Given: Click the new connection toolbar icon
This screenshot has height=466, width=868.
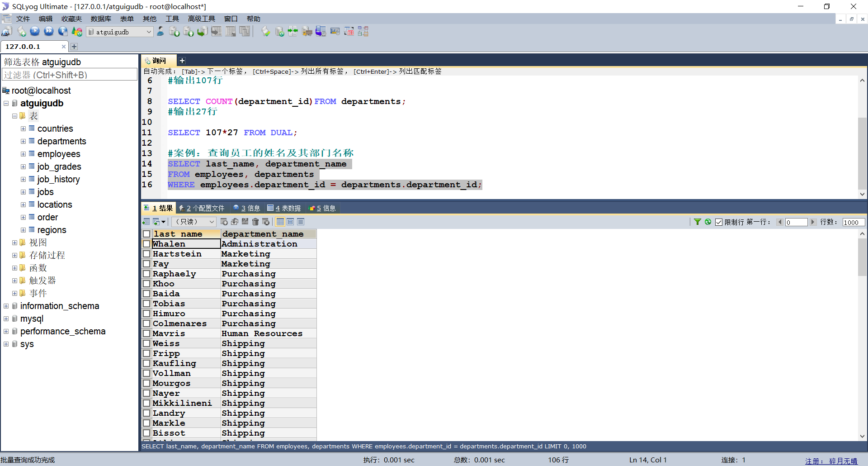Looking at the screenshot, I should pyautogui.click(x=7, y=32).
